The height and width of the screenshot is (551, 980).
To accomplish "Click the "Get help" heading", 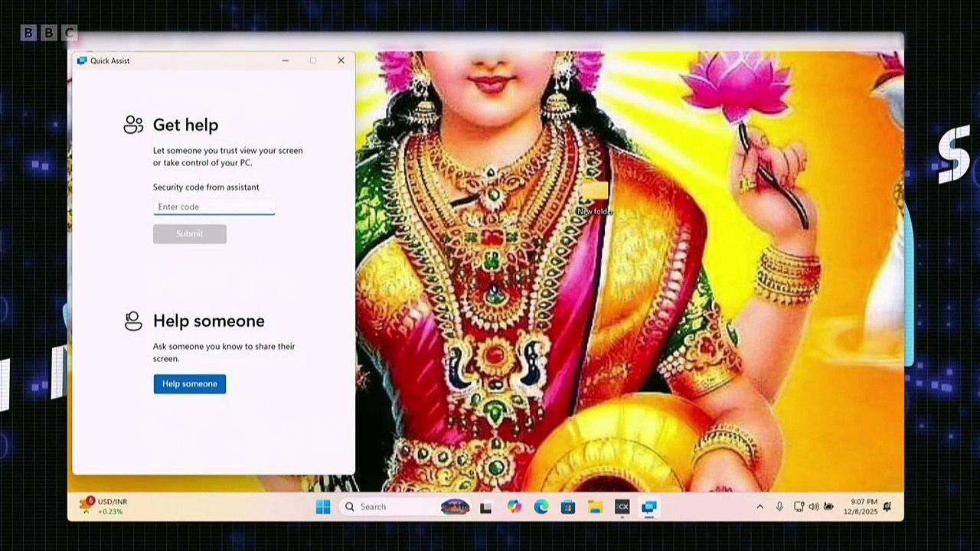I will [185, 125].
